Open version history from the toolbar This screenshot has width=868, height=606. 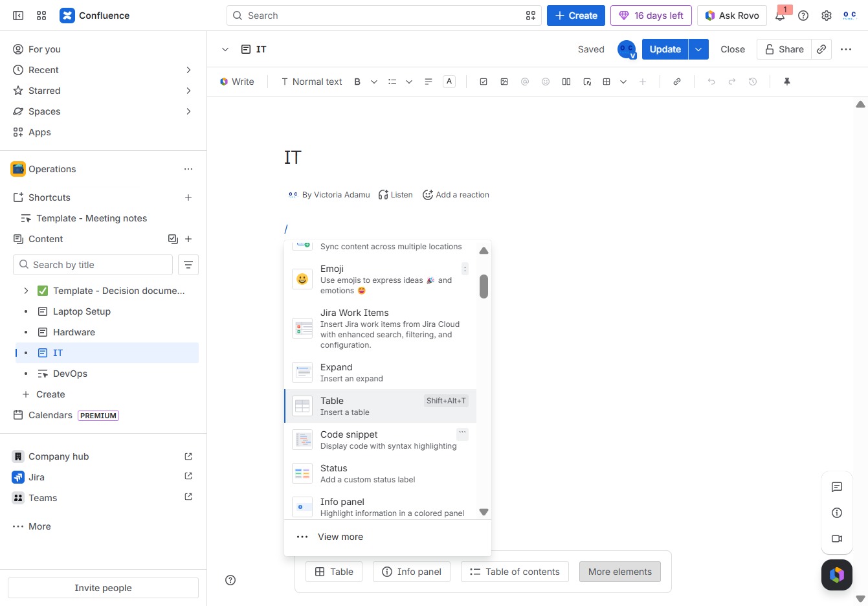(753, 82)
